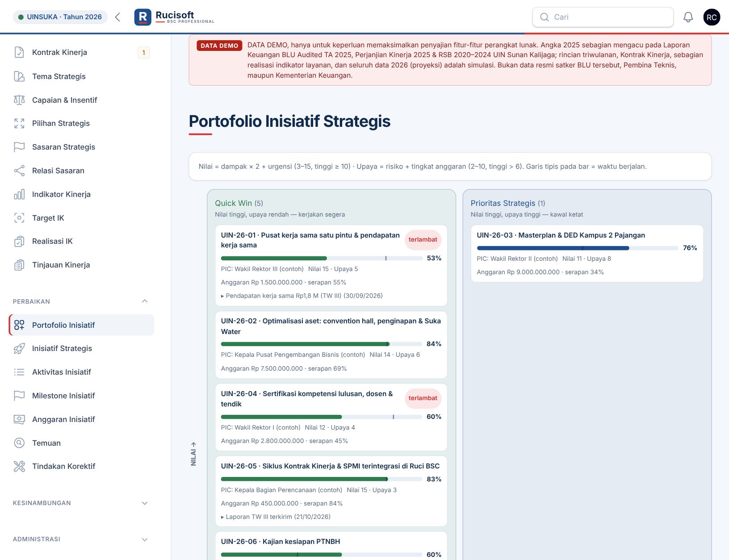Click the share-nodes icon for Relasi Sasaran
Screen dimensions: 729x560
click(x=19, y=171)
